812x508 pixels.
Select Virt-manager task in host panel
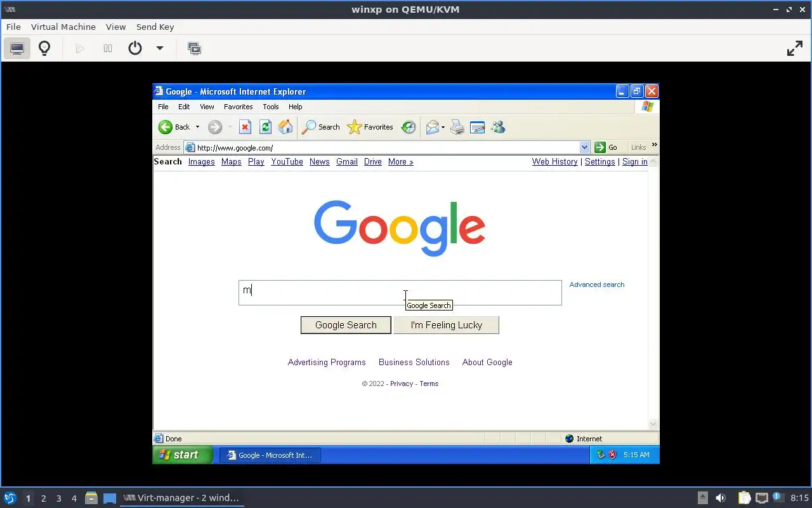click(181, 498)
